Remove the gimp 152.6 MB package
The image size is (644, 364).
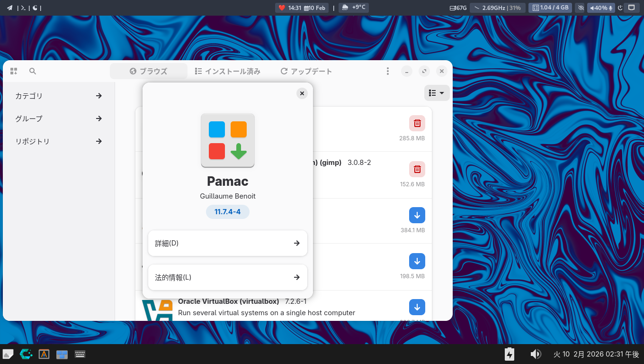[x=417, y=169]
